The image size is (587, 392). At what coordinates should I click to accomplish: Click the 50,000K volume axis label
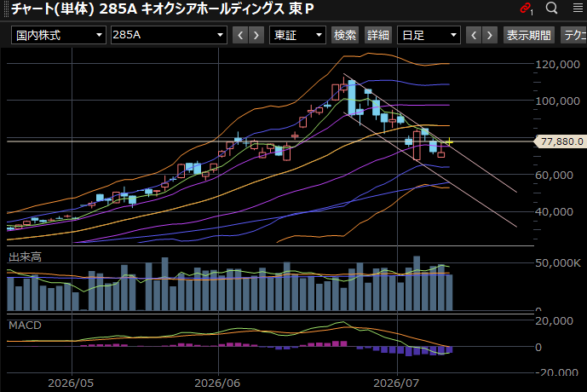click(558, 263)
